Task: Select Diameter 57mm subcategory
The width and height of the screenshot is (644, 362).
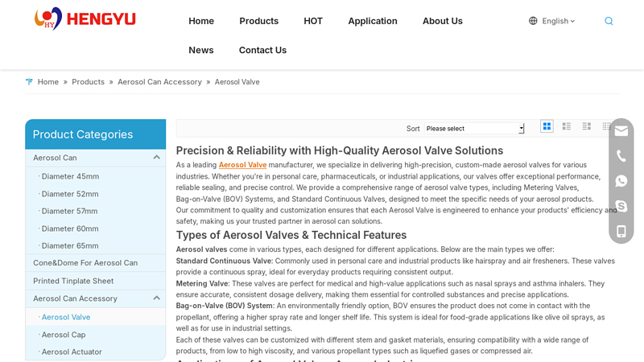Action: pos(69,211)
